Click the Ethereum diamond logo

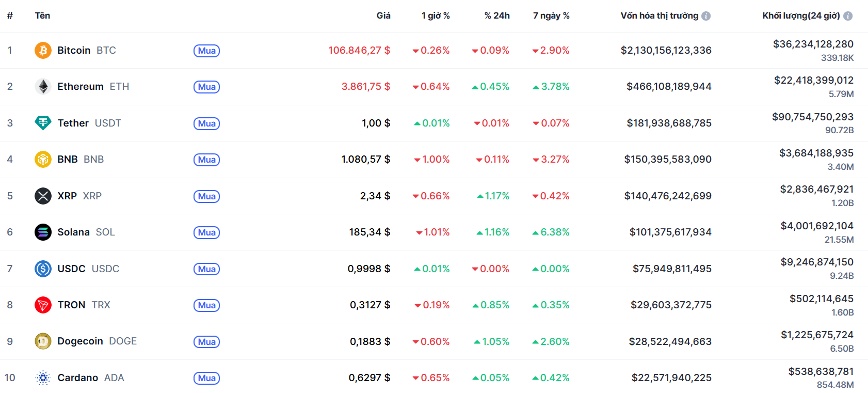pos(43,86)
